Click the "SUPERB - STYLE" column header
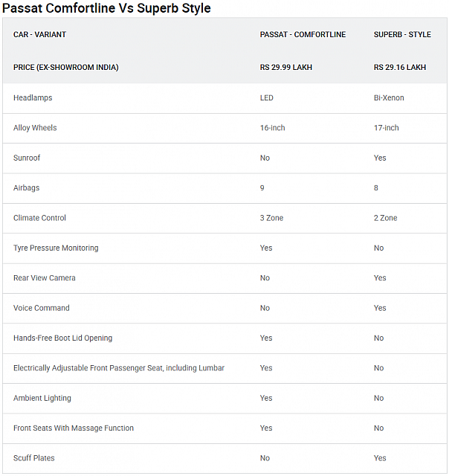This screenshot has width=449, height=476. pyautogui.click(x=402, y=35)
